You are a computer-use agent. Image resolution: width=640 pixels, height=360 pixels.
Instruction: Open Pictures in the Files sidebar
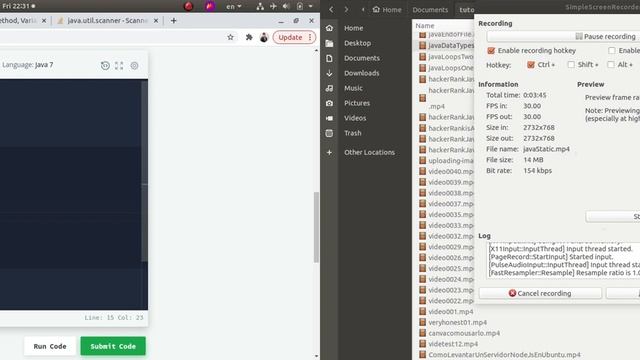pos(357,103)
